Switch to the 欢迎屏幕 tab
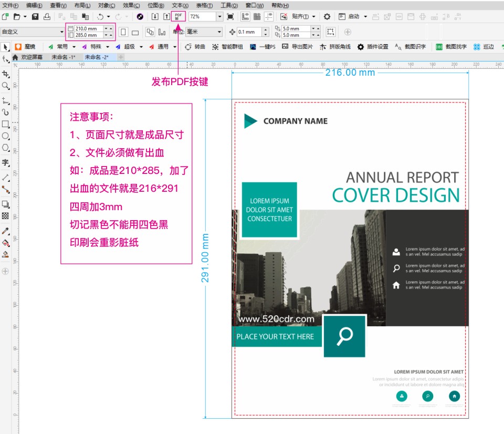 (x=28, y=57)
